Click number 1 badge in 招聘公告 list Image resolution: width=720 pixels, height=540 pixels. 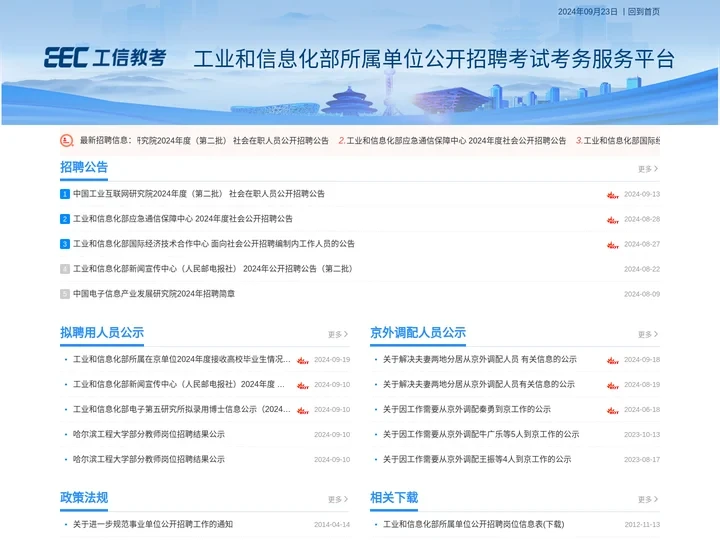pyautogui.click(x=65, y=194)
